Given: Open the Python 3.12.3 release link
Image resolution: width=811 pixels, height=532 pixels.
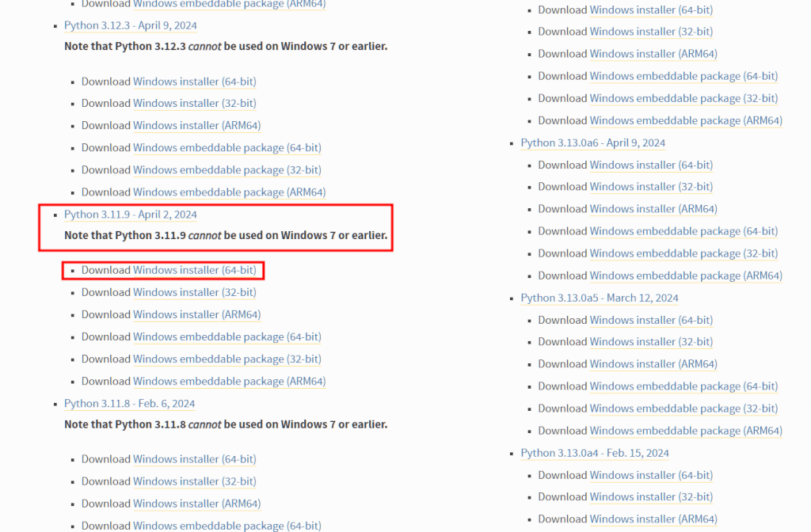Looking at the screenshot, I should pos(131,25).
